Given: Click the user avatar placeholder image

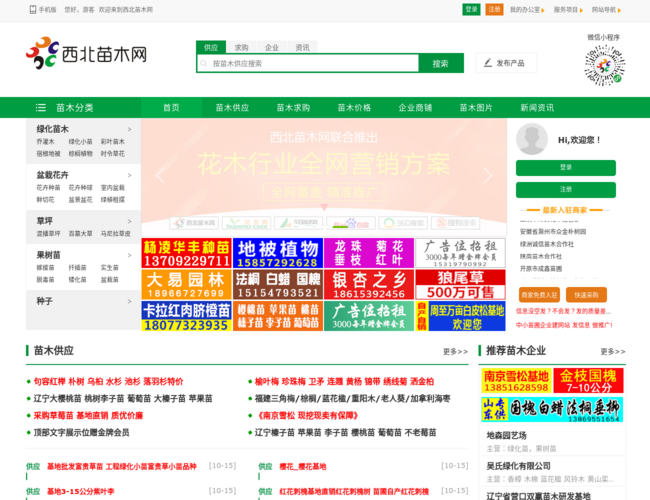Looking at the screenshot, I should coord(532,139).
